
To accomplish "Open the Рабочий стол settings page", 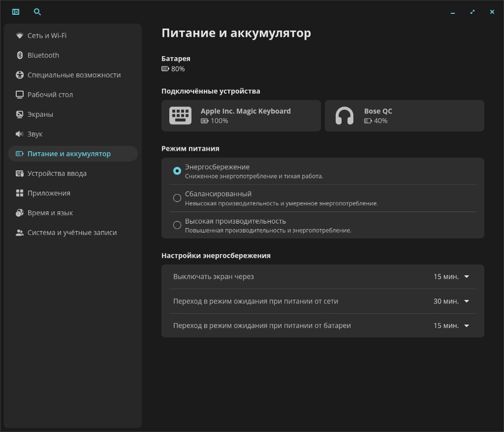I will (50, 95).
